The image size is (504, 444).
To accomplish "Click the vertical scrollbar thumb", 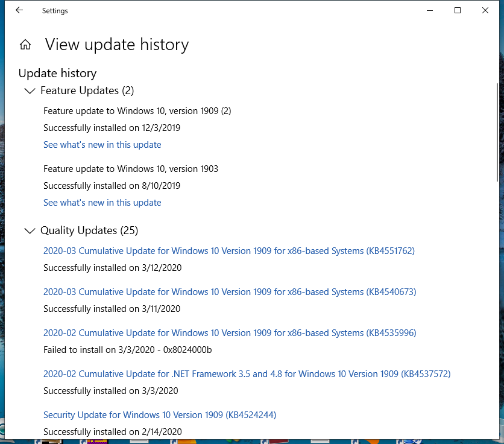I will click(x=497, y=133).
